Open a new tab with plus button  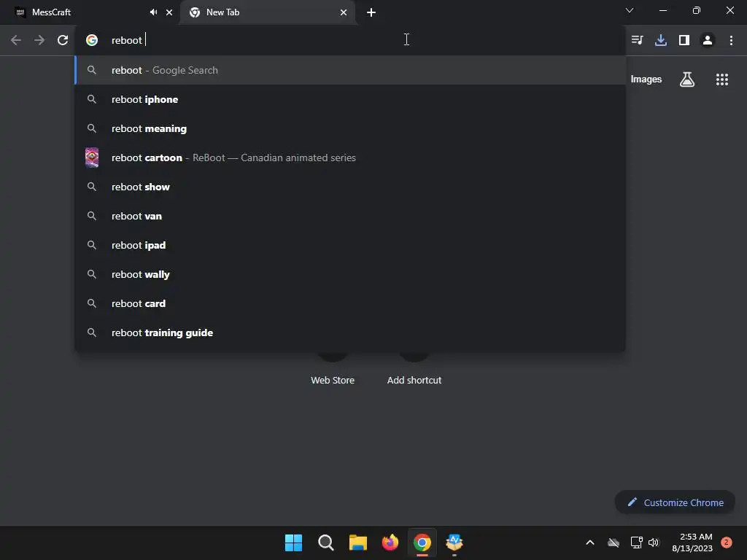pos(371,12)
